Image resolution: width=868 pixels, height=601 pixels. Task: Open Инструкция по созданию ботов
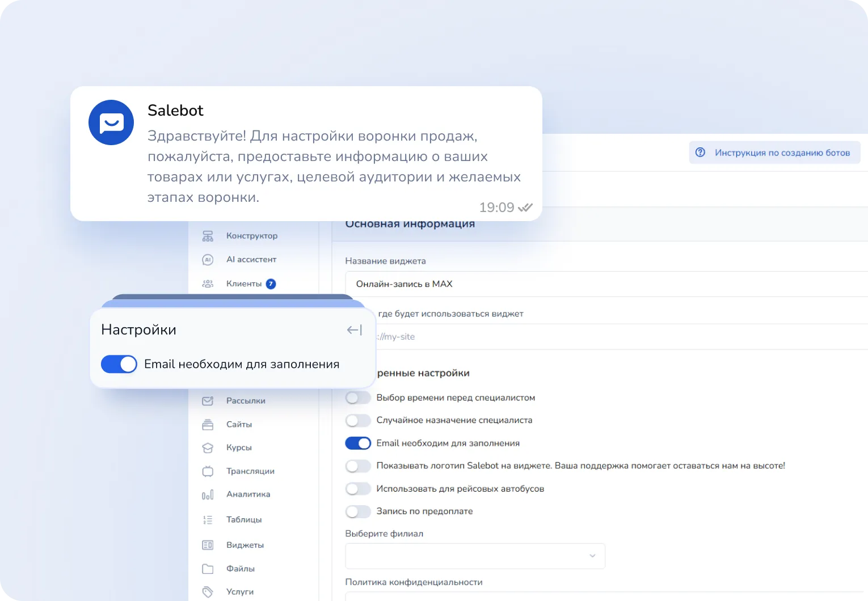pyautogui.click(x=774, y=153)
